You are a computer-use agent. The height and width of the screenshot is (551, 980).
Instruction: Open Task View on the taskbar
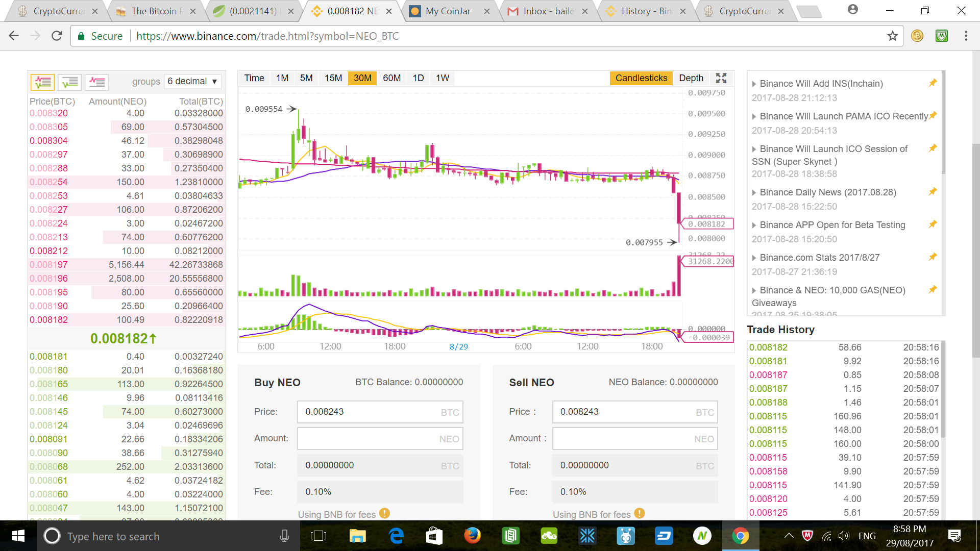pos(318,536)
